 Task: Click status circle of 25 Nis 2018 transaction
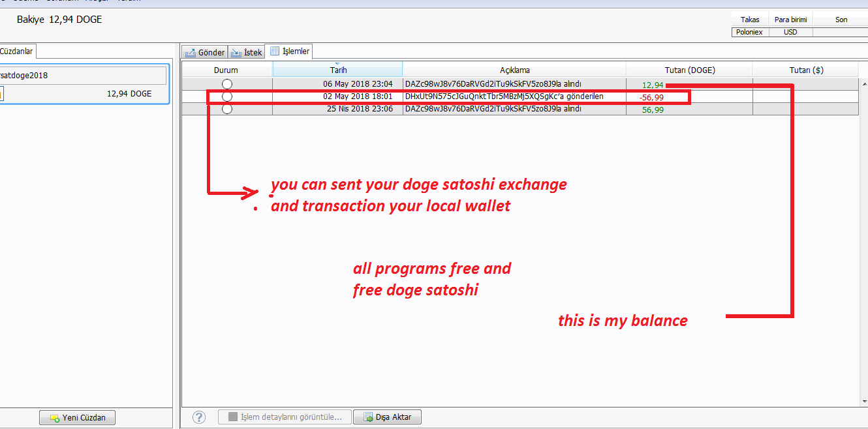tap(226, 109)
